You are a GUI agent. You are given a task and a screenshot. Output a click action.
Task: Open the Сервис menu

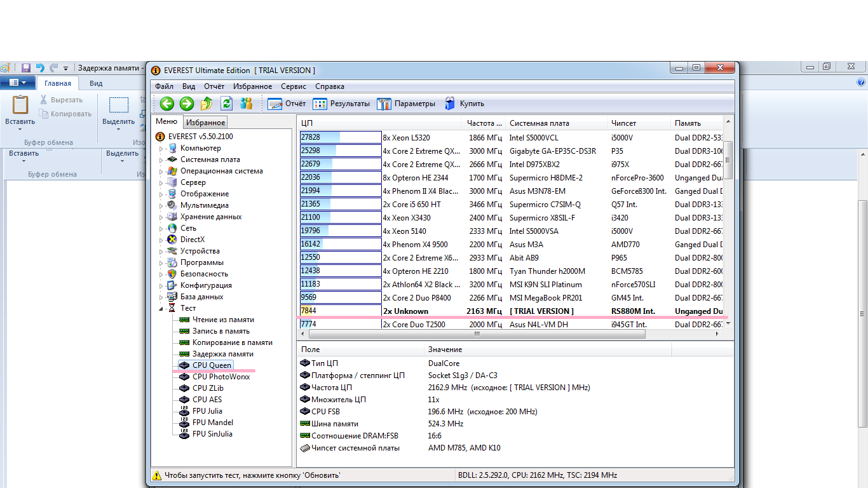tap(294, 86)
